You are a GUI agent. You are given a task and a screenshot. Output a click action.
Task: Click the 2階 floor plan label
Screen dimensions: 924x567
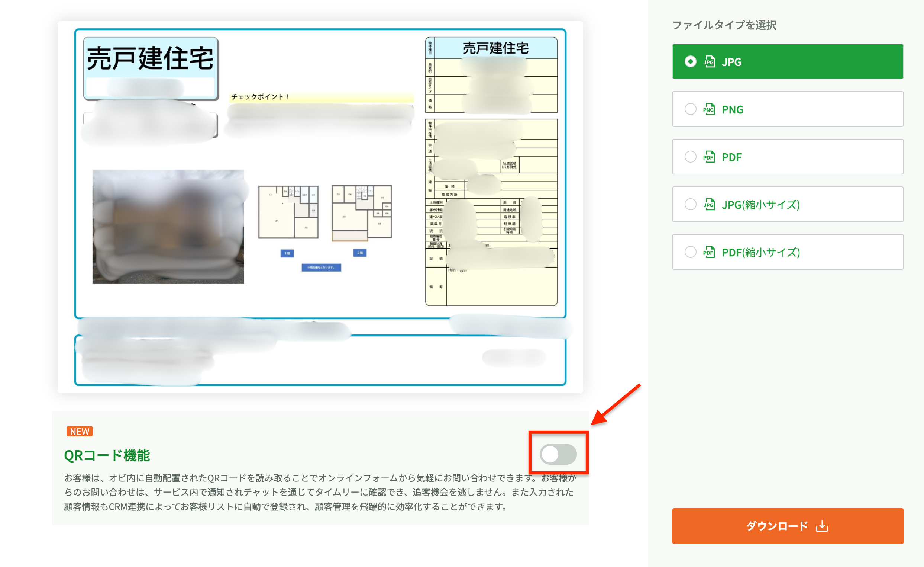(x=359, y=253)
